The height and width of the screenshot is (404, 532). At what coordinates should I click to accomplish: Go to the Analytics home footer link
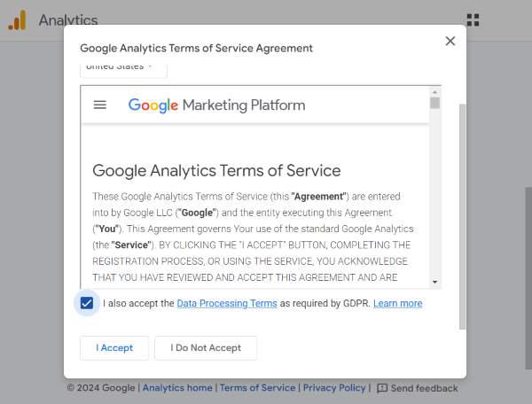tap(177, 388)
